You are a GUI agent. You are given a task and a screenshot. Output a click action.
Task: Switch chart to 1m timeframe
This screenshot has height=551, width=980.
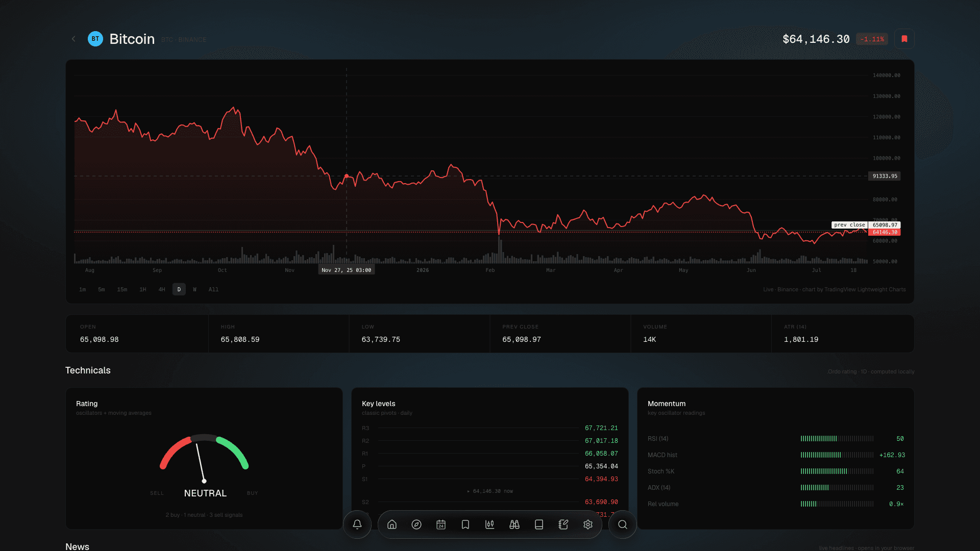point(83,289)
